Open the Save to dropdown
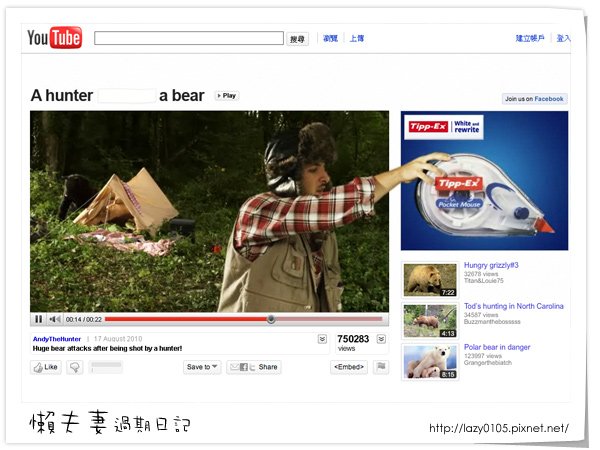The width and height of the screenshot is (600, 450). pyautogui.click(x=202, y=367)
